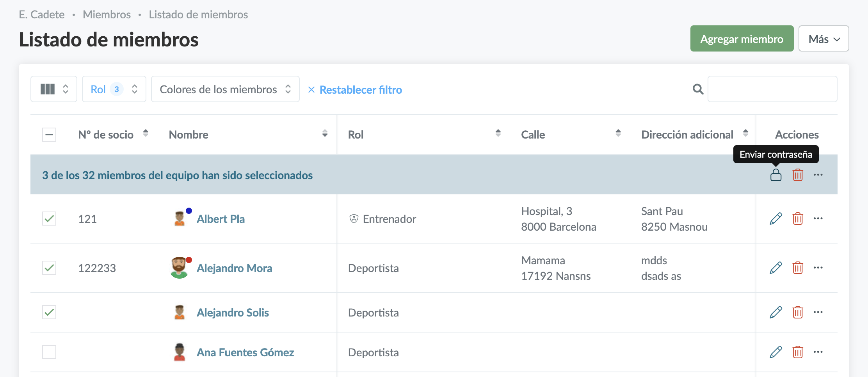Click the bulk delete trash icon in selection bar
868x377 pixels.
[x=797, y=175]
